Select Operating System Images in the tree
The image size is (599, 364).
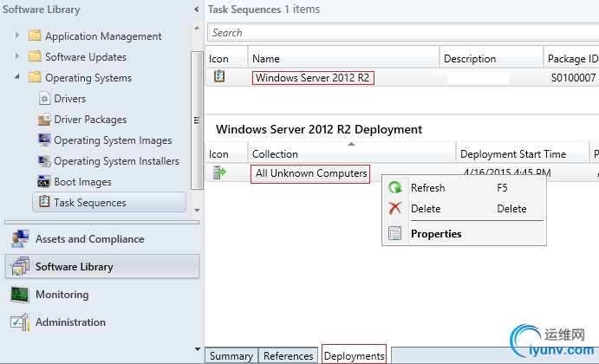[113, 140]
